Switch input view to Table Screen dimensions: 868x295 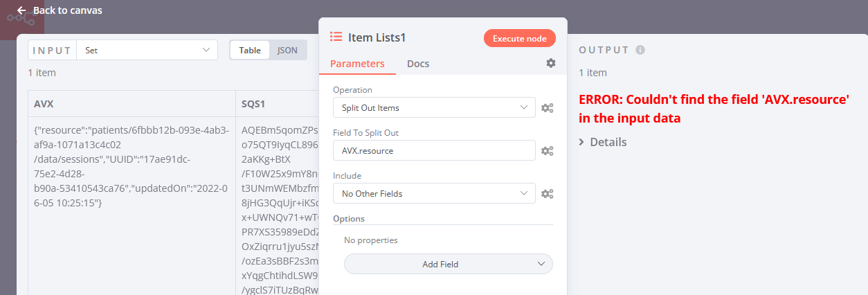pyautogui.click(x=250, y=50)
